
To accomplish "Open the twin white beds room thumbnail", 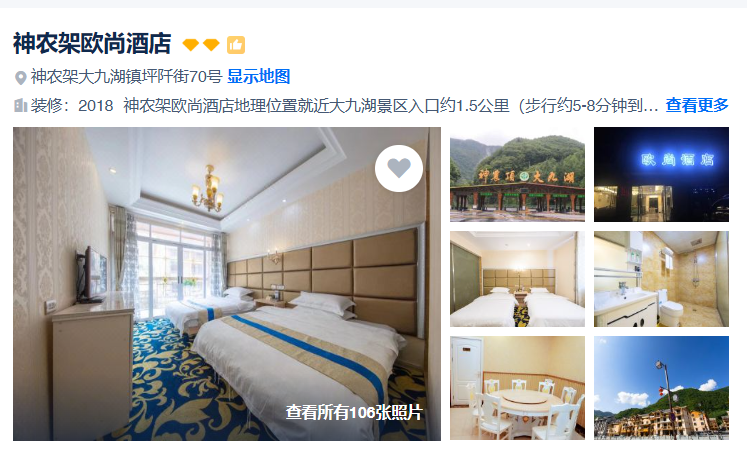I will [x=517, y=279].
